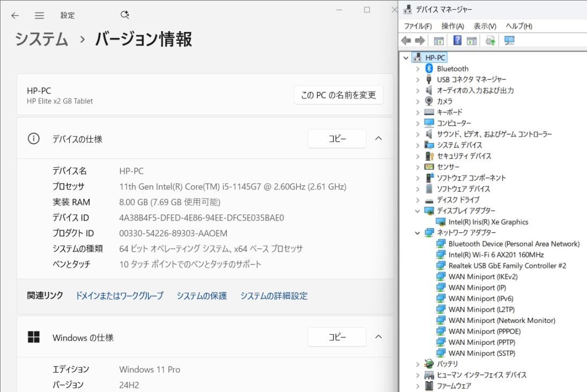This screenshot has height=392, width=587.
Task: Collapse the ネットワーク アダプター category
Action: pyautogui.click(x=419, y=232)
